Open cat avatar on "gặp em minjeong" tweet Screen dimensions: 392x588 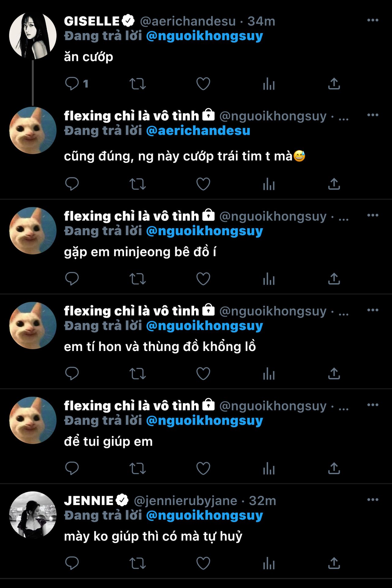point(33,231)
